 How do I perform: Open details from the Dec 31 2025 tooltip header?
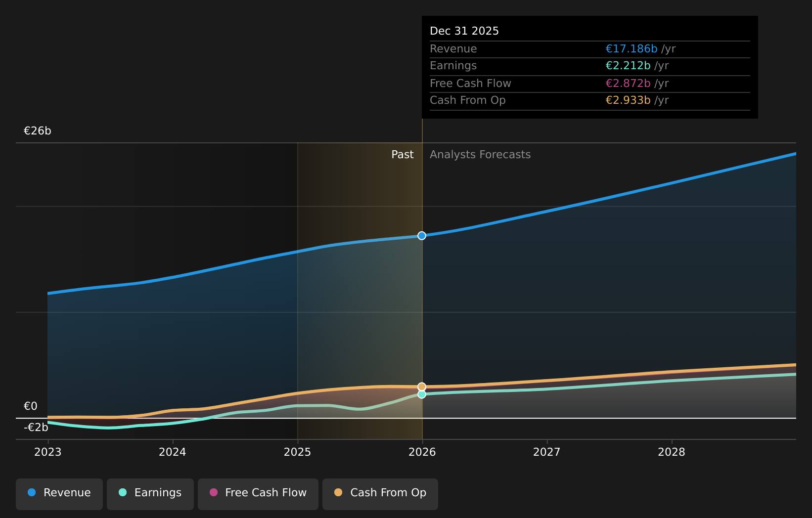coord(464,30)
